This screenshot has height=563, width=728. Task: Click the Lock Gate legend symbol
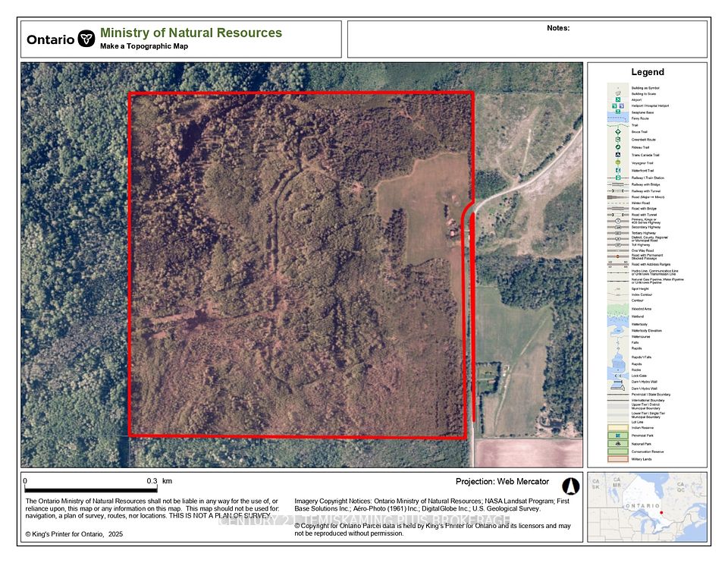[618, 376]
